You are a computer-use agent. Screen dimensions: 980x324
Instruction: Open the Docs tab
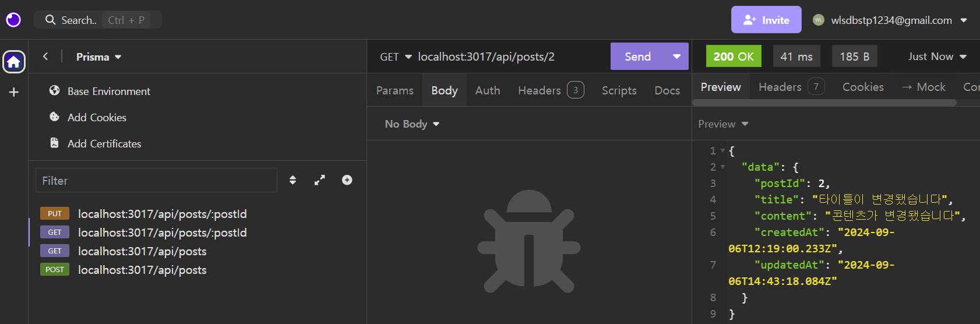(x=667, y=90)
